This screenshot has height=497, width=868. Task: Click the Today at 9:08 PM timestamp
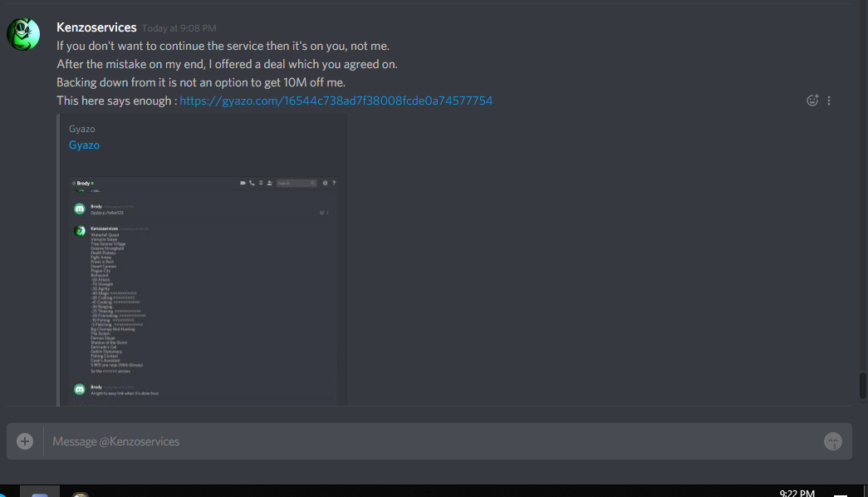tap(179, 28)
